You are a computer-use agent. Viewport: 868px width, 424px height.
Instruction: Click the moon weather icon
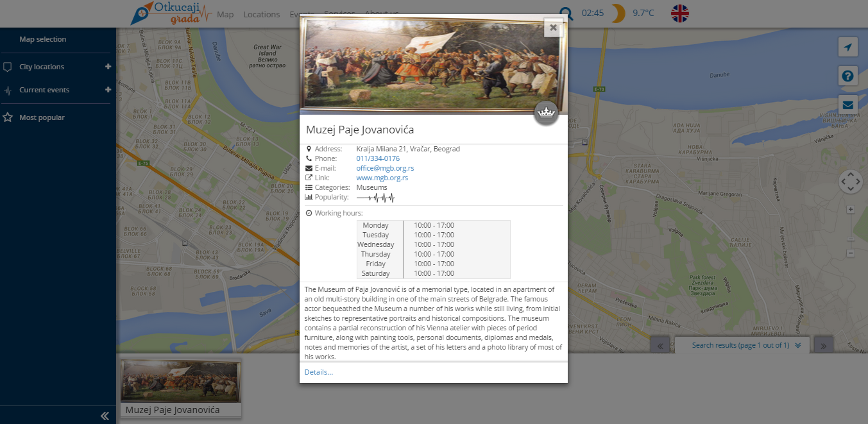click(617, 13)
